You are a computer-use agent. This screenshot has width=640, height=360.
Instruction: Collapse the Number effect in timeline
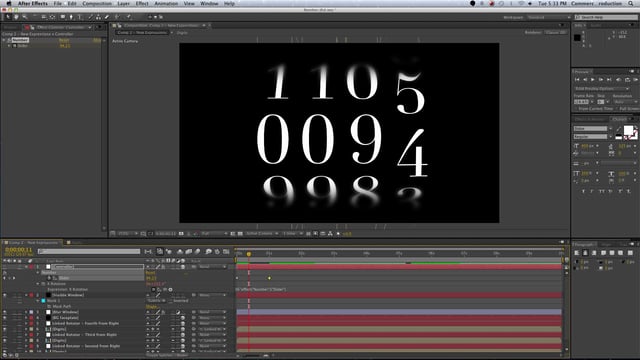pos(38,272)
